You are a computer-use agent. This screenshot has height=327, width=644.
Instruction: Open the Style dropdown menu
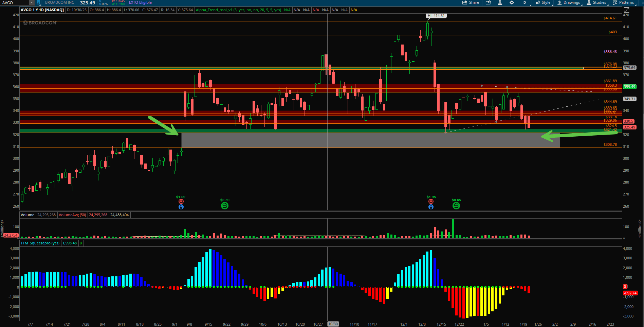coord(543,3)
